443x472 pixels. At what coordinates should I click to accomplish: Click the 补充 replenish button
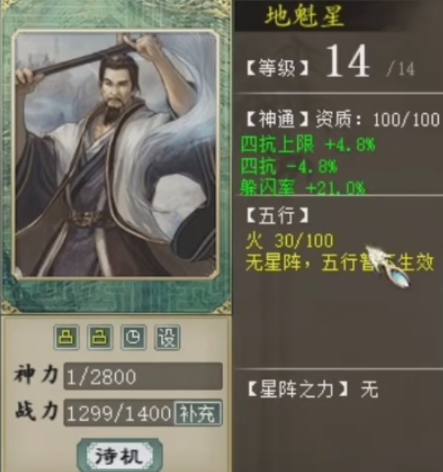point(198,414)
